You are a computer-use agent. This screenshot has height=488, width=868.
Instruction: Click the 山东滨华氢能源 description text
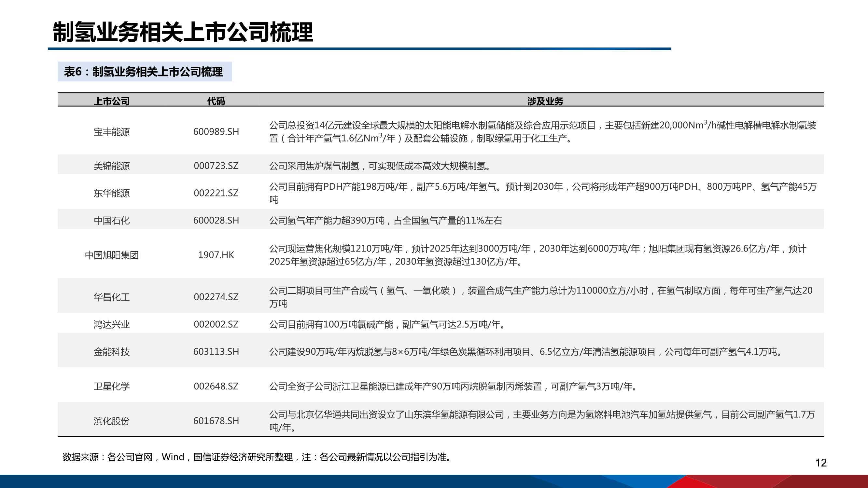[x=542, y=421]
